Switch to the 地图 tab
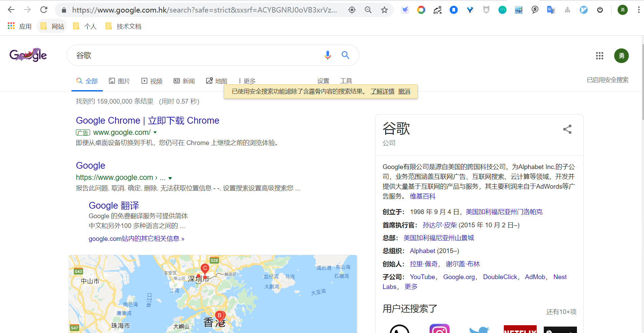 point(217,81)
